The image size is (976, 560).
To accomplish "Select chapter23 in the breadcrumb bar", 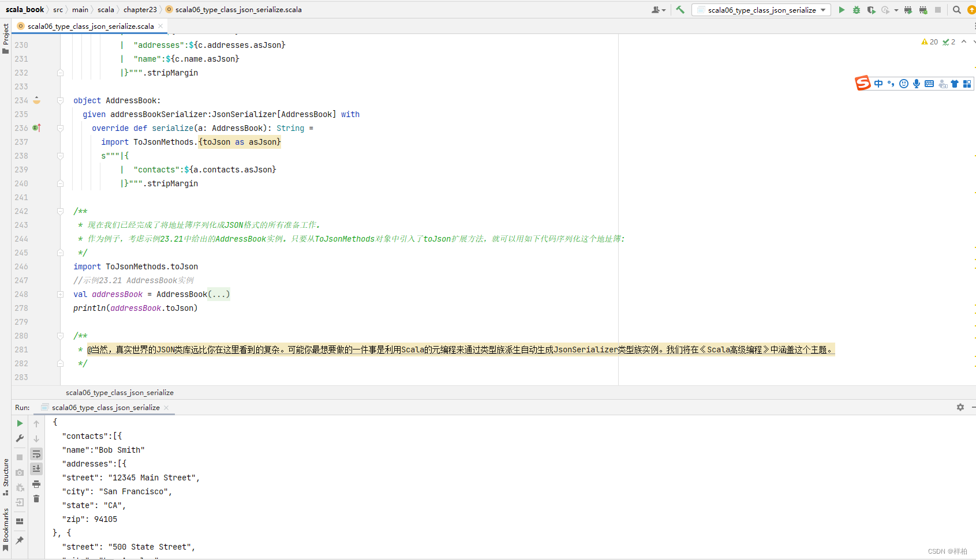I will 140,9.
